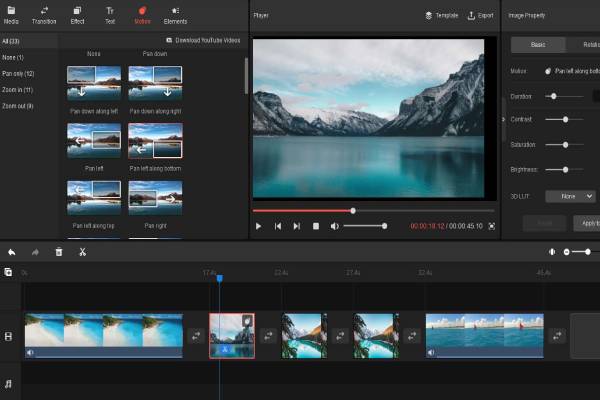Expand the 3D LUT dropdown
600x400 pixels.
(576, 197)
